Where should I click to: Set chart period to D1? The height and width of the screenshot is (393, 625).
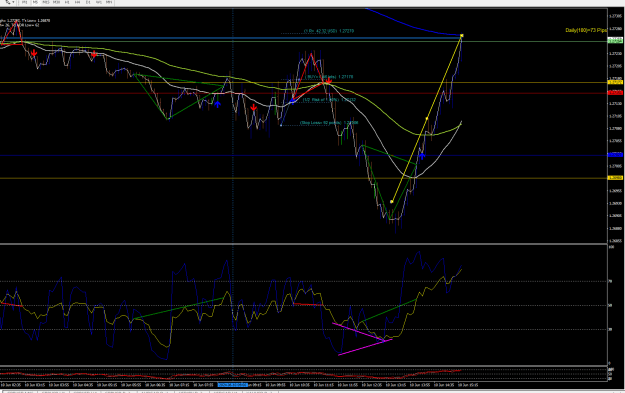tap(88, 2)
